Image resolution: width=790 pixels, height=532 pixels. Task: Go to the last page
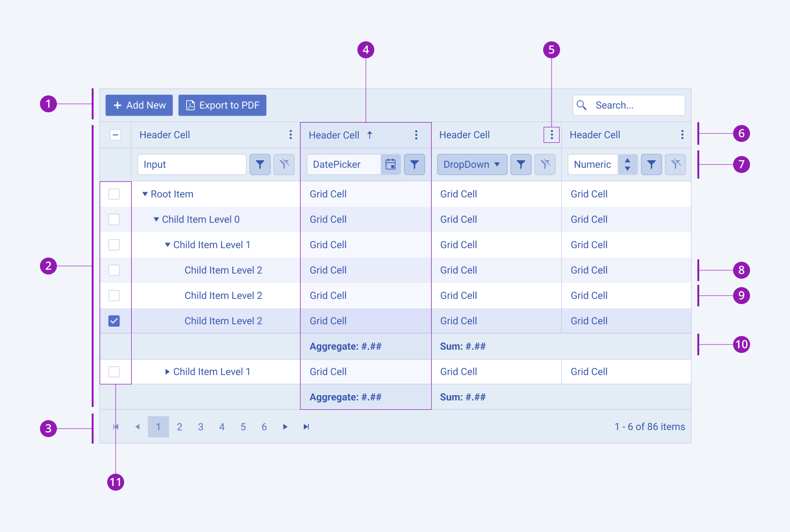tap(306, 427)
